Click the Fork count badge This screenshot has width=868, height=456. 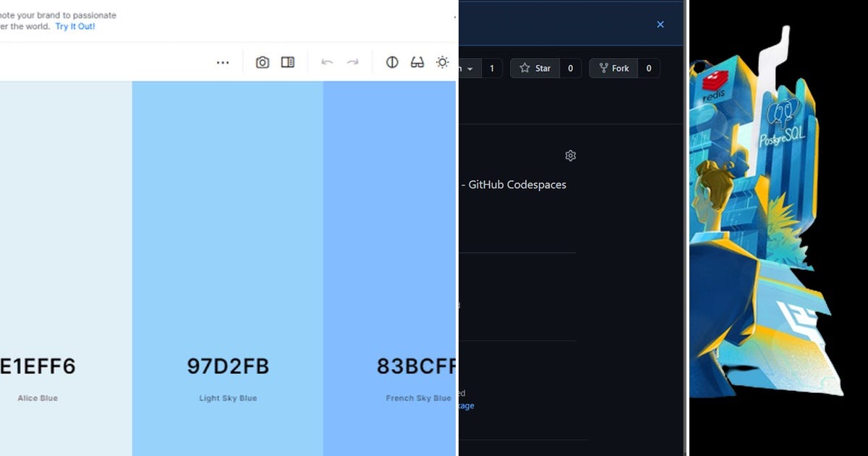pyautogui.click(x=649, y=68)
